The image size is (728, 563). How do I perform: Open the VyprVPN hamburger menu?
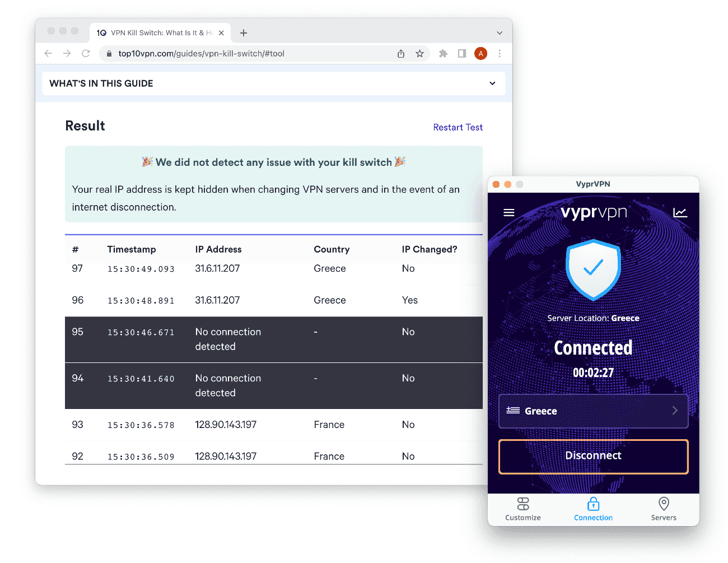(508, 212)
